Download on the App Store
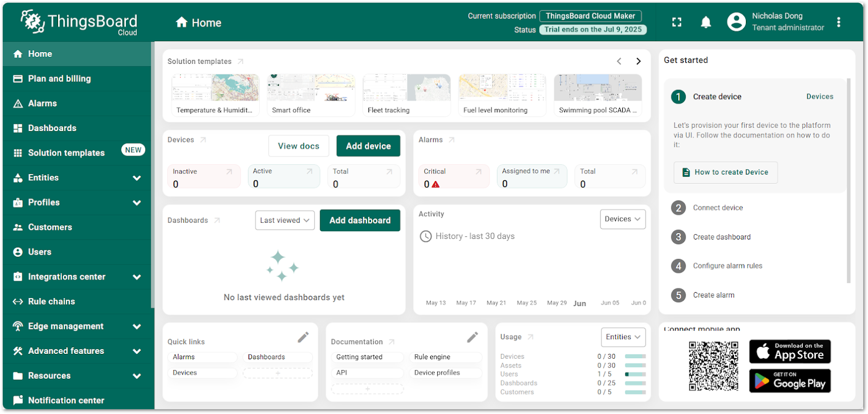Image resolution: width=868 pixels, height=414 pixels. pyautogui.click(x=790, y=352)
